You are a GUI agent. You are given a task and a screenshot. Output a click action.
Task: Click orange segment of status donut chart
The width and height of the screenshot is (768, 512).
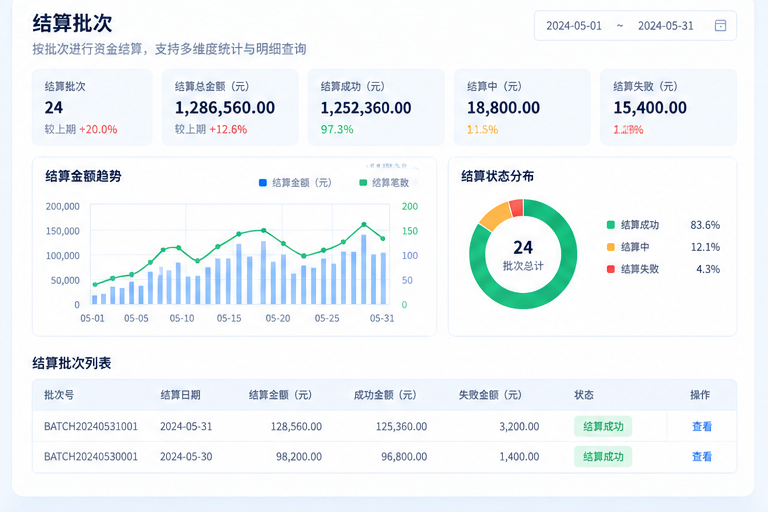click(496, 216)
